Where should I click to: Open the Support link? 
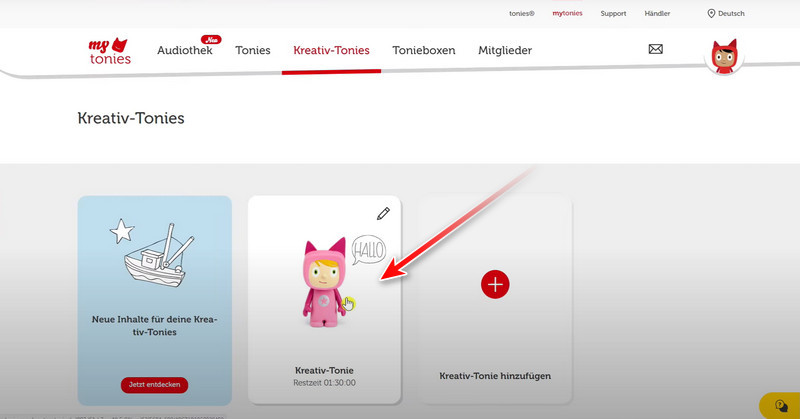613,13
